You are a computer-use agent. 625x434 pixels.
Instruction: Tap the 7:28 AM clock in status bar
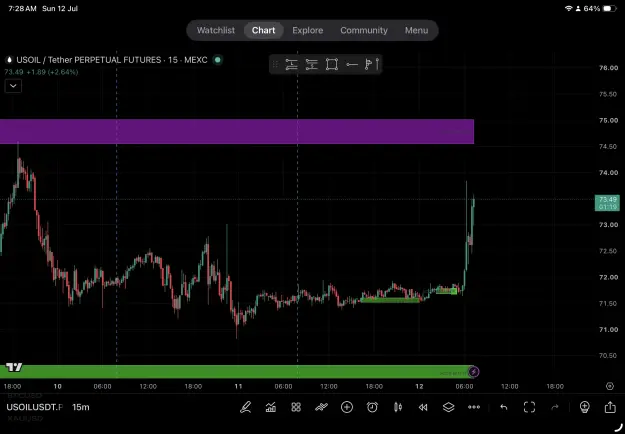[22, 8]
